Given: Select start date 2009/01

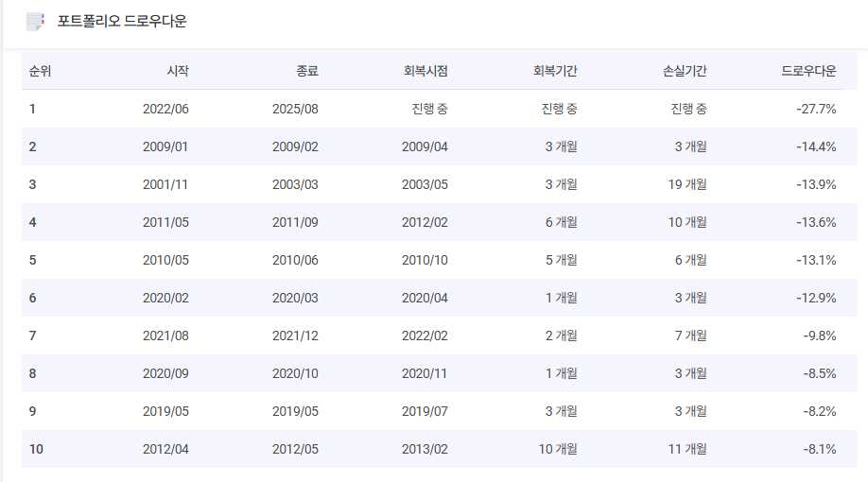Looking at the screenshot, I should [165, 146].
